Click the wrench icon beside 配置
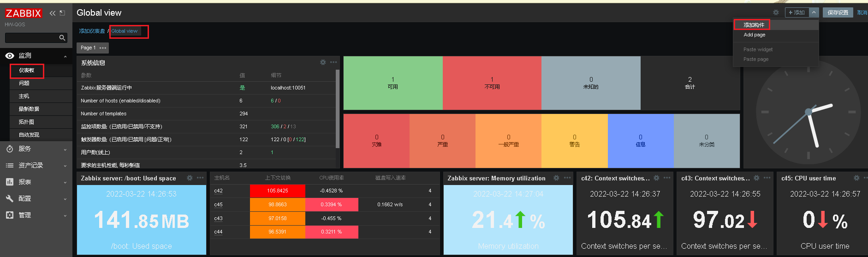The width and height of the screenshot is (868, 257). coord(10,198)
